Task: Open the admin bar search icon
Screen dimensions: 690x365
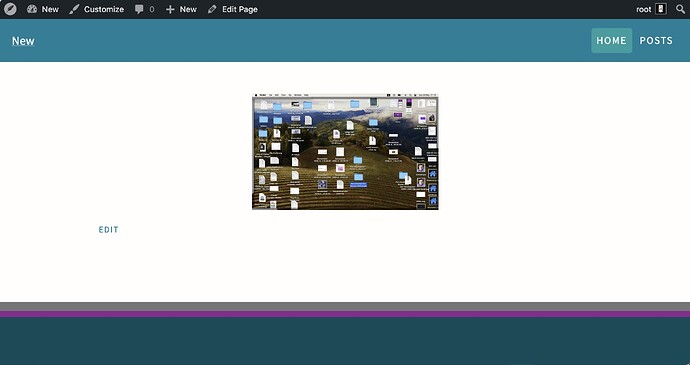Action: pos(680,9)
